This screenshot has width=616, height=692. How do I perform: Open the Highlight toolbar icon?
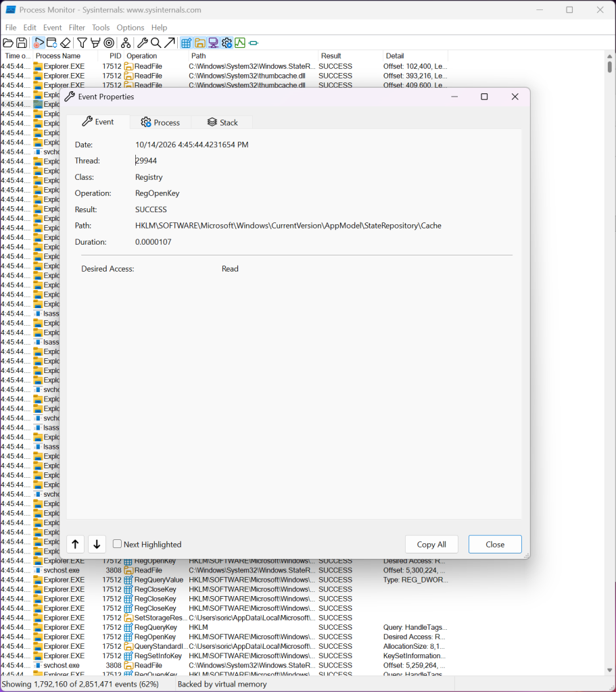(95, 43)
